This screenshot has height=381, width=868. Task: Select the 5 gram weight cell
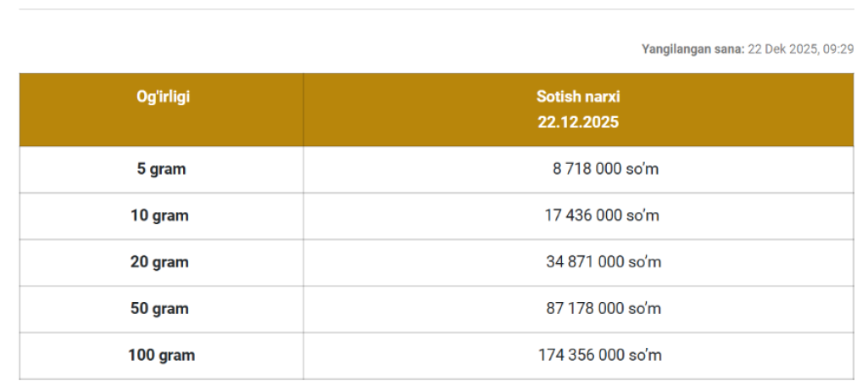tap(161, 169)
